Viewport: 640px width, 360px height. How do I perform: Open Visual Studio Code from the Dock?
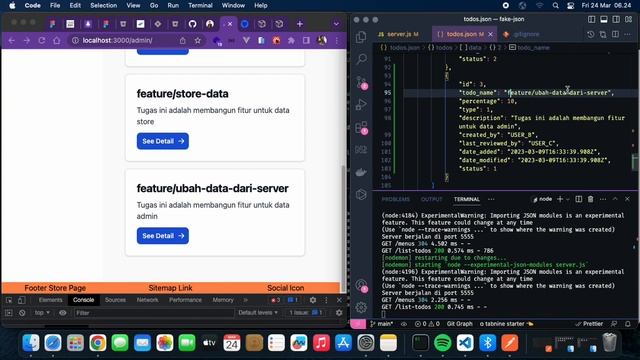tap(465, 343)
